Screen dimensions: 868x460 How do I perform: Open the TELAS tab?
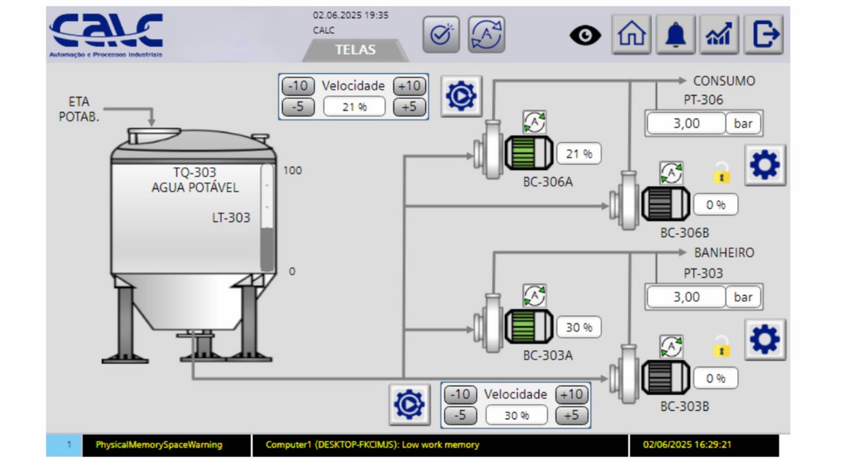354,50
